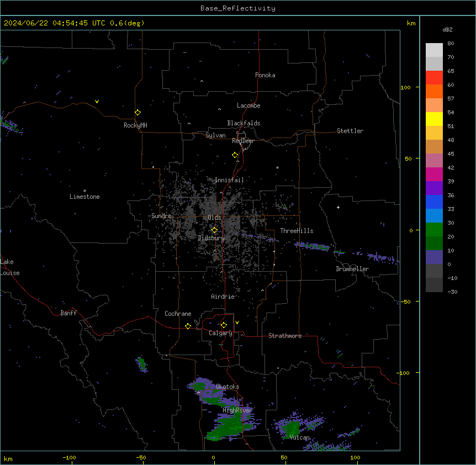Click the Calgary city label

(220, 333)
